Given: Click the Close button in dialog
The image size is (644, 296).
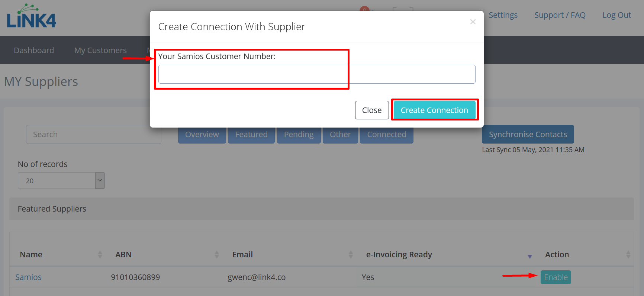Looking at the screenshot, I should [372, 110].
